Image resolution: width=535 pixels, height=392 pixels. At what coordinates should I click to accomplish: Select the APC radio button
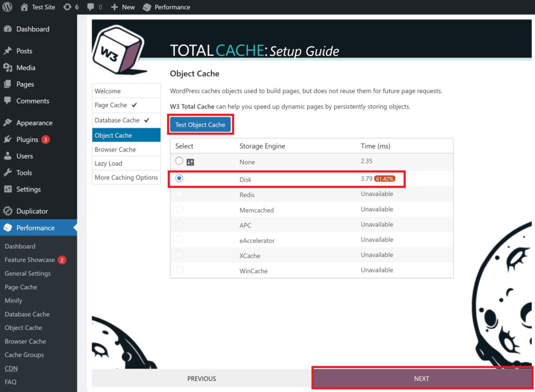(179, 224)
